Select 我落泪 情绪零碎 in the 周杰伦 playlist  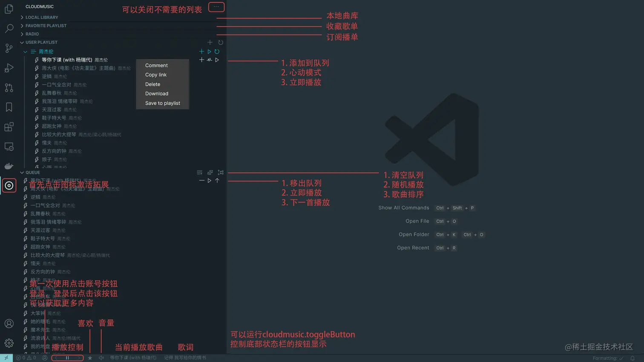point(60,101)
